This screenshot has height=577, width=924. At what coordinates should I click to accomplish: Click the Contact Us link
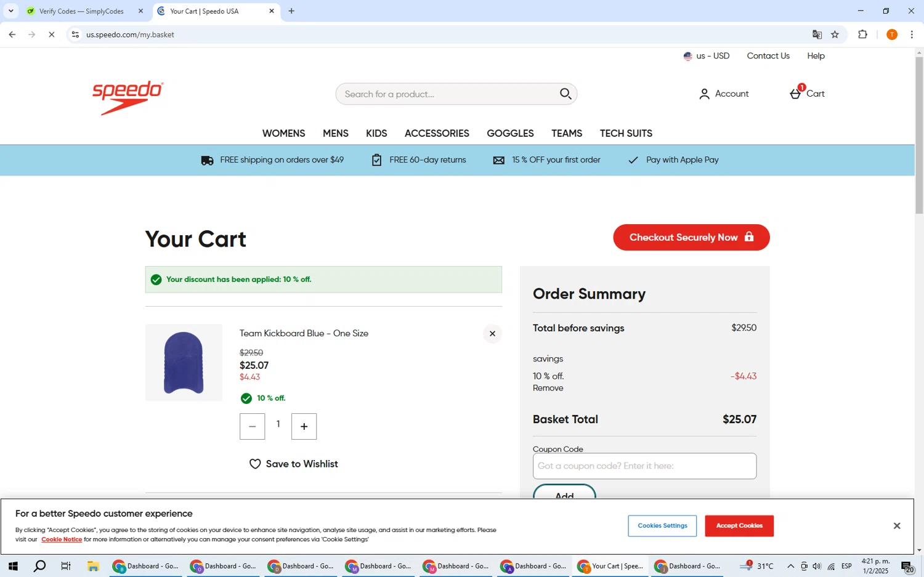768,56
